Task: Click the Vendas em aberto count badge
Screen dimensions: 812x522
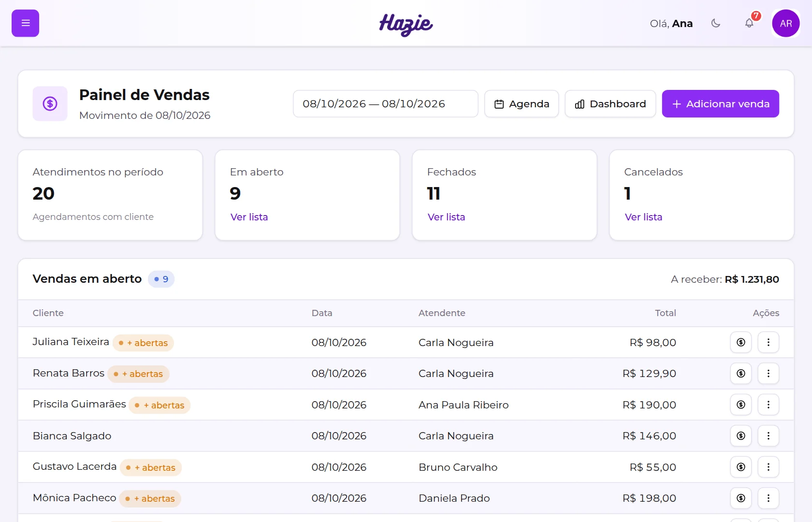Action: (161, 279)
